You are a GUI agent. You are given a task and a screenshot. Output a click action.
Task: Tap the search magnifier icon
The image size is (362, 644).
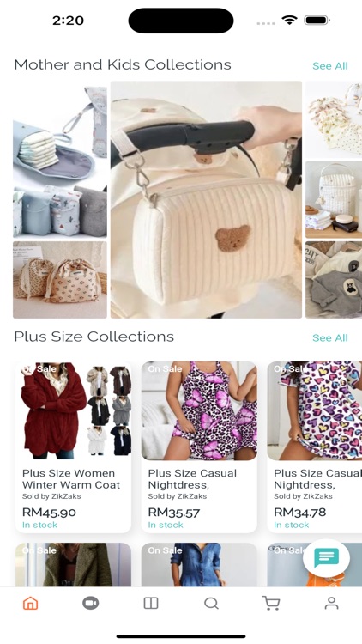click(211, 603)
